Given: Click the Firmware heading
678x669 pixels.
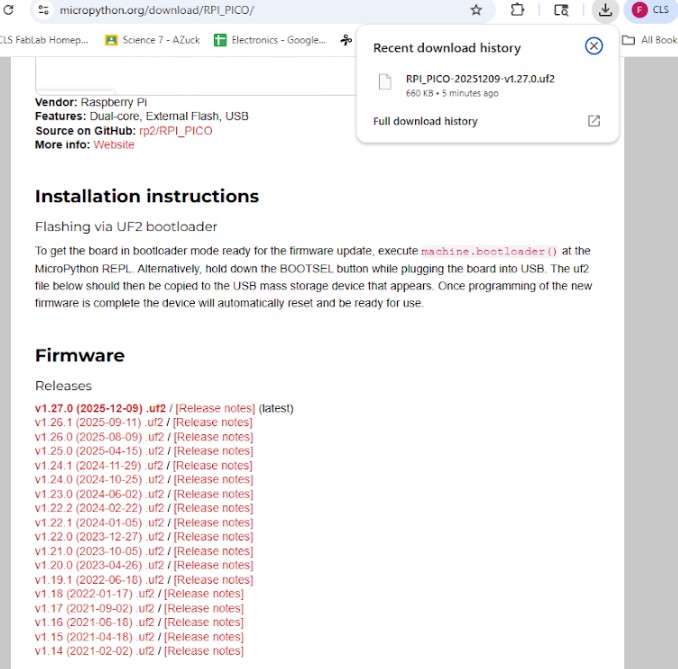Looking at the screenshot, I should tap(80, 355).
